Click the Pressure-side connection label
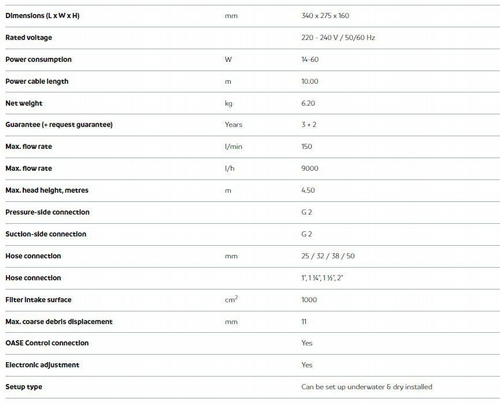Viewport: 500px width, 404px height. coord(47,212)
